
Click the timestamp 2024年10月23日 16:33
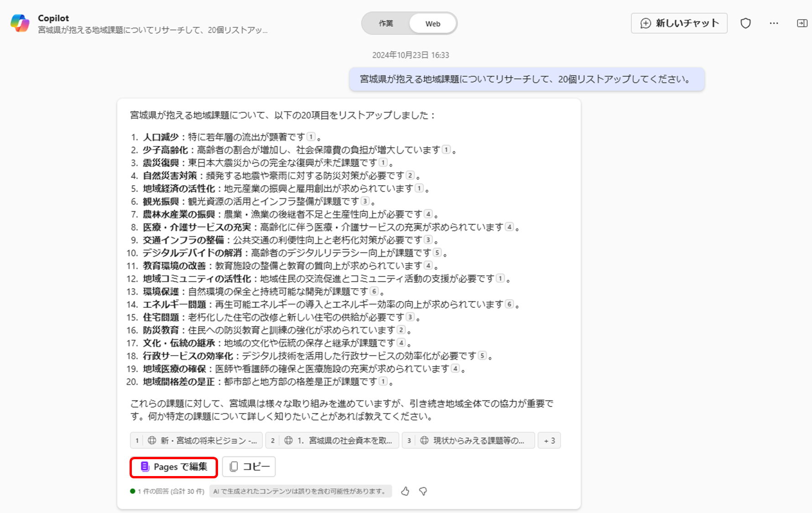pos(411,55)
